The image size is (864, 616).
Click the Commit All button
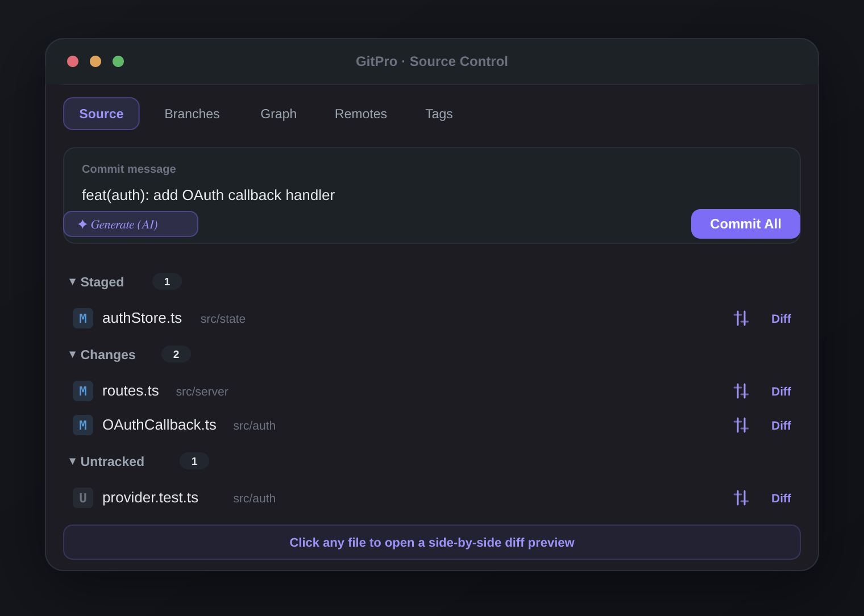[746, 224]
